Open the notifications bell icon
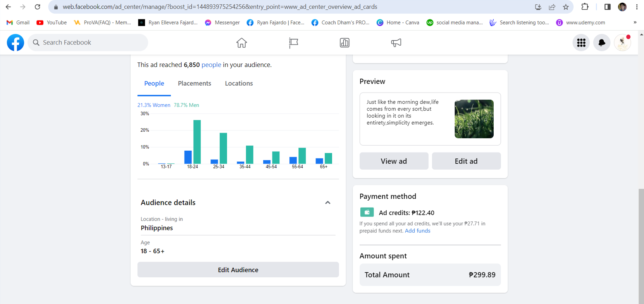The image size is (644, 304). tap(601, 43)
